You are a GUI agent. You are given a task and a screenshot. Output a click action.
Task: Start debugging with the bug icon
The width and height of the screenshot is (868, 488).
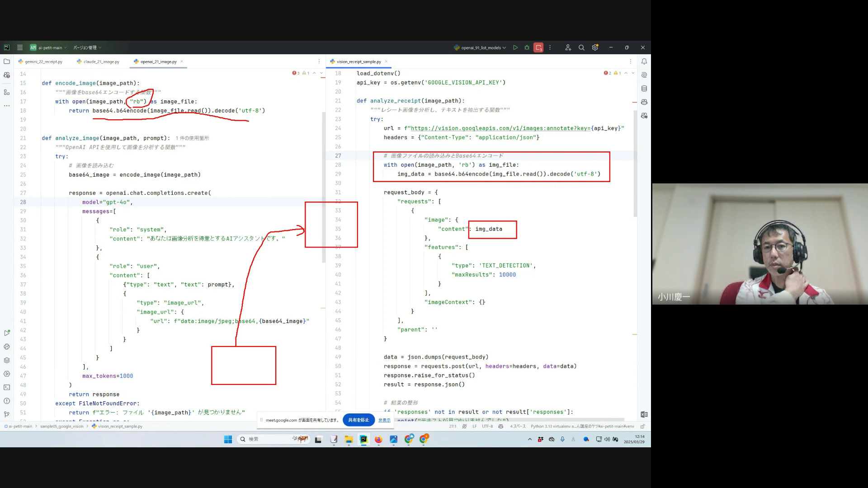coord(527,47)
